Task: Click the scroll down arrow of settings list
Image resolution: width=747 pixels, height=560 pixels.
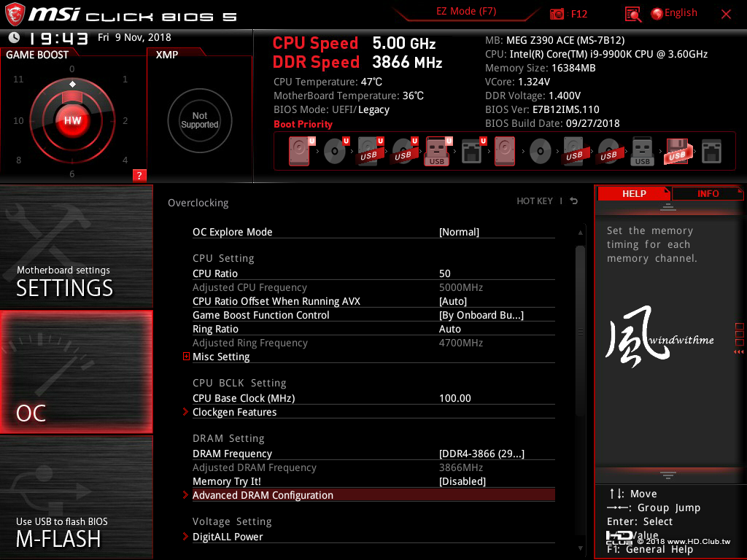Action: point(580,548)
